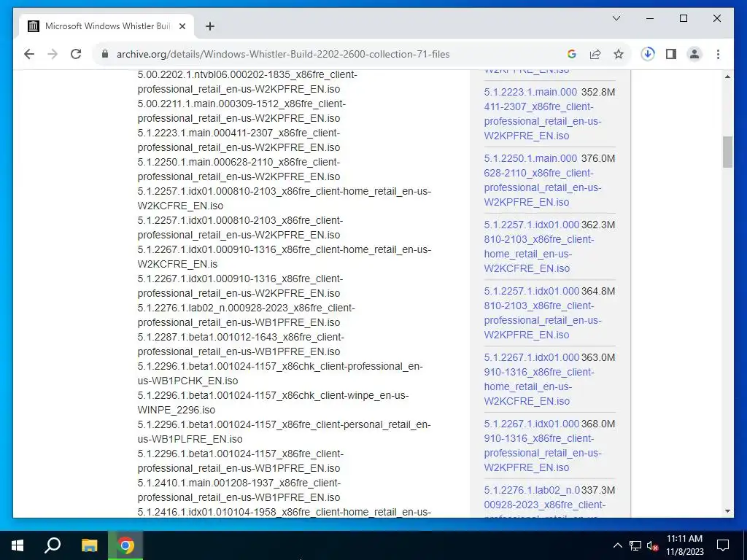This screenshot has height=560, width=747.
Task: Open the clock showing 11:11 AM
Action: [x=684, y=545]
